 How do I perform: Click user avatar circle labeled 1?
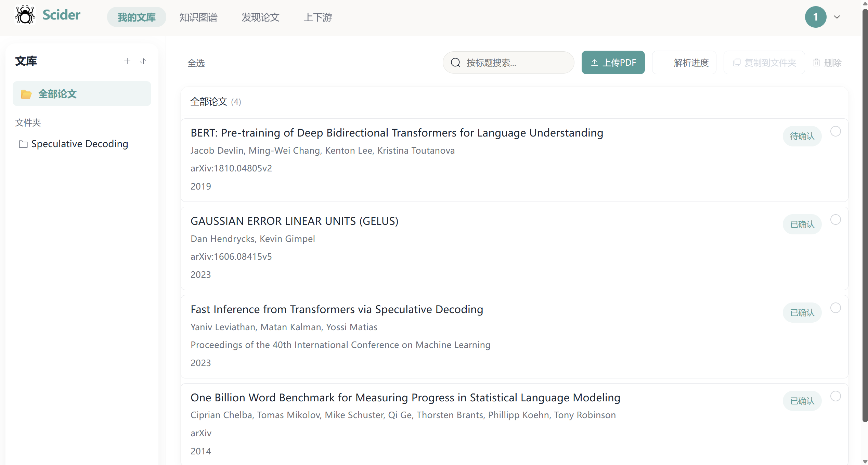[x=816, y=17]
